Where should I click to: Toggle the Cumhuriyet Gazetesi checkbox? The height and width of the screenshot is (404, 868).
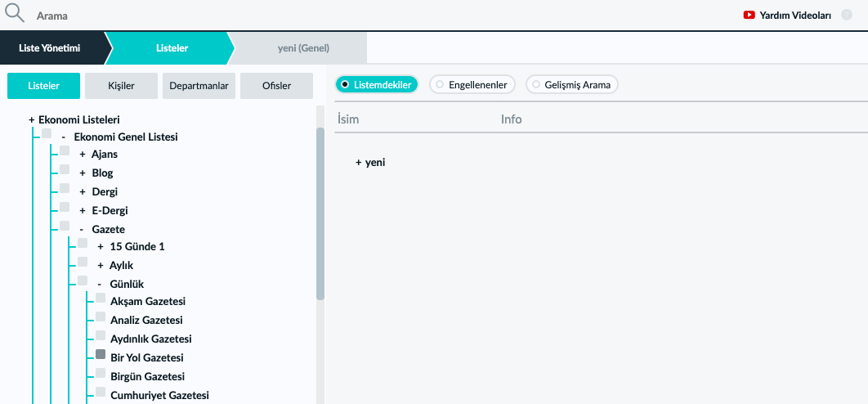101,392
